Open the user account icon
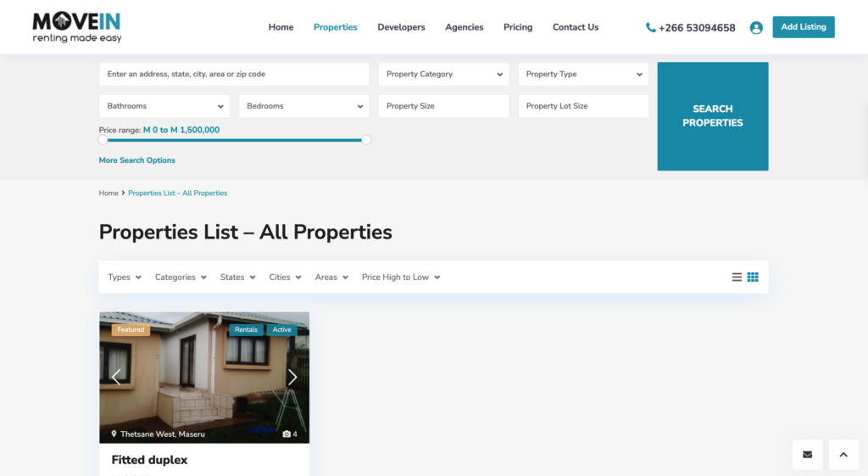The image size is (868, 476). [756, 28]
